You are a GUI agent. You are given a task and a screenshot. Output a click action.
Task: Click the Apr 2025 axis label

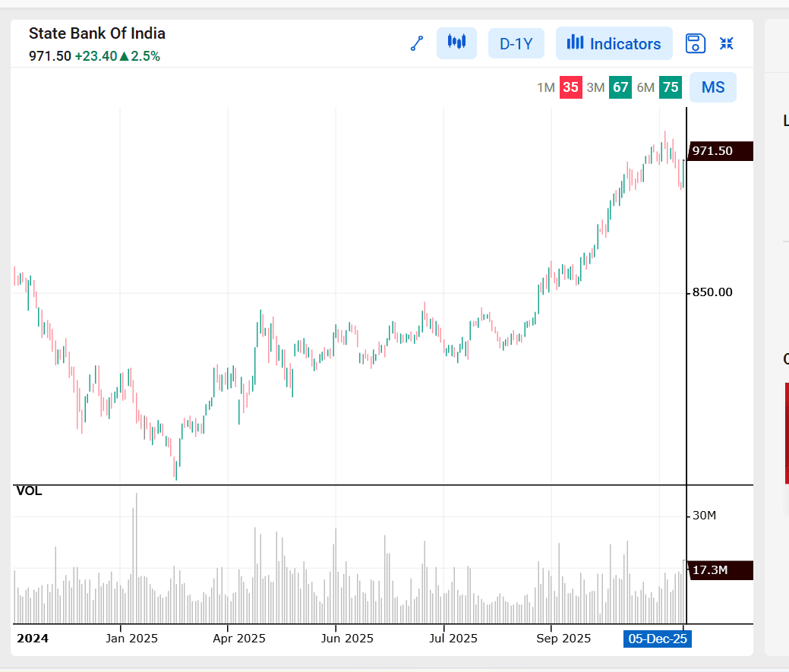coord(239,639)
